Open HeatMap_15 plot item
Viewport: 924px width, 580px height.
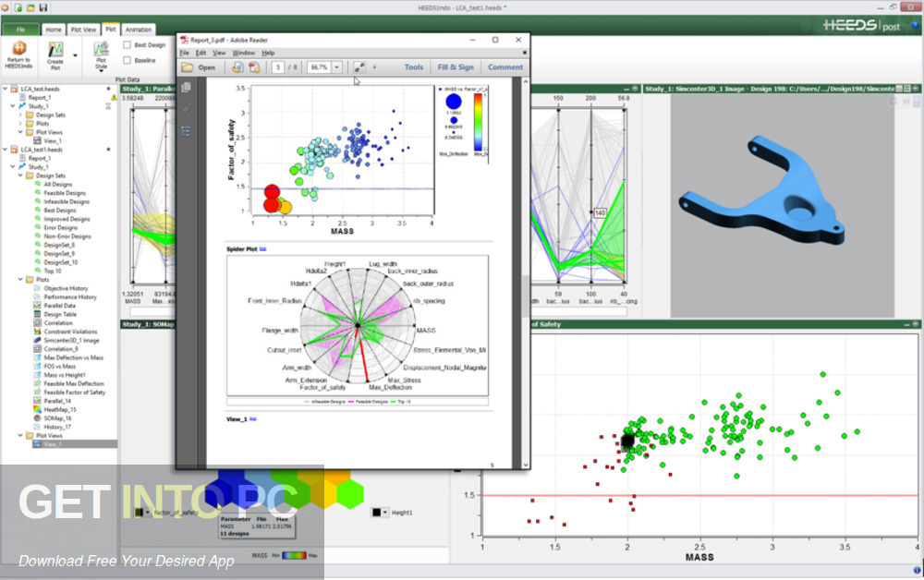pos(59,409)
